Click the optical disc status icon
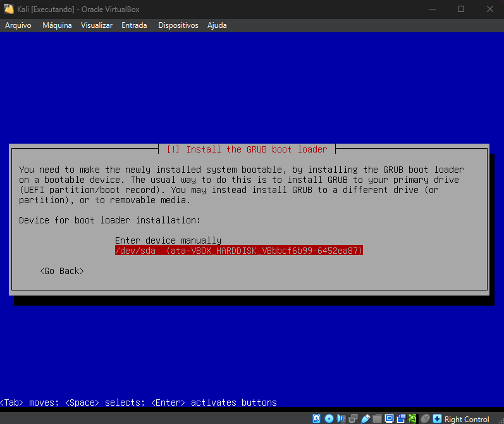Image resolution: width=504 pixels, height=424 pixels. coord(329,419)
